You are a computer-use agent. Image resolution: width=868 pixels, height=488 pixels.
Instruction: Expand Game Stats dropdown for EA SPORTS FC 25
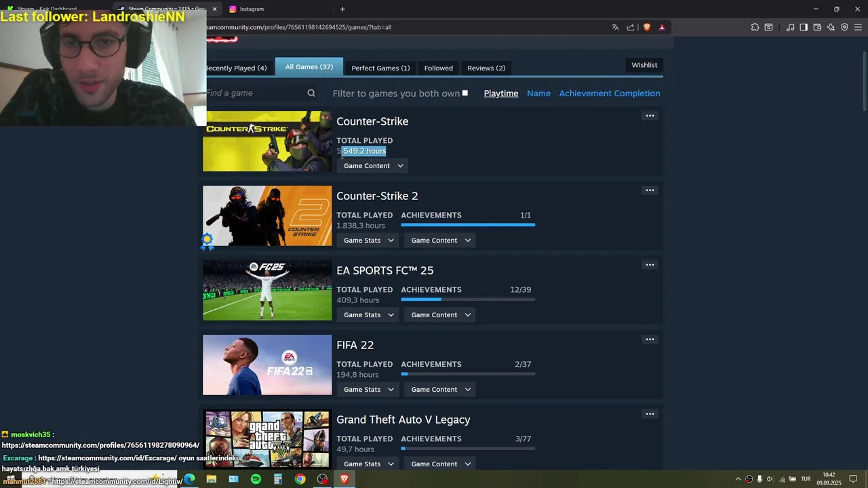[368, 314]
